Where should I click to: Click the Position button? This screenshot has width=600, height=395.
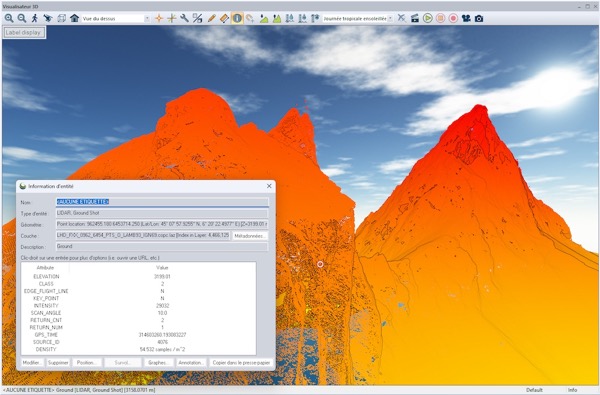point(87,362)
